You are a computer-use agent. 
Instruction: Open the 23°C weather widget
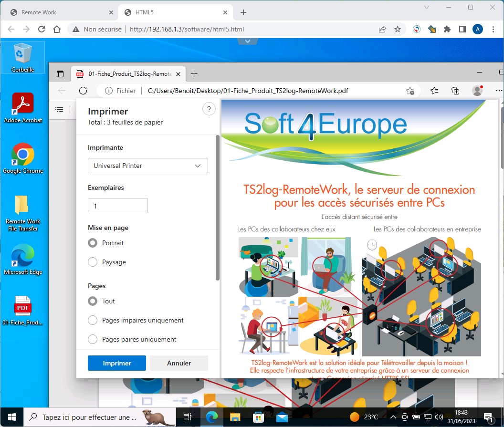coord(364,417)
